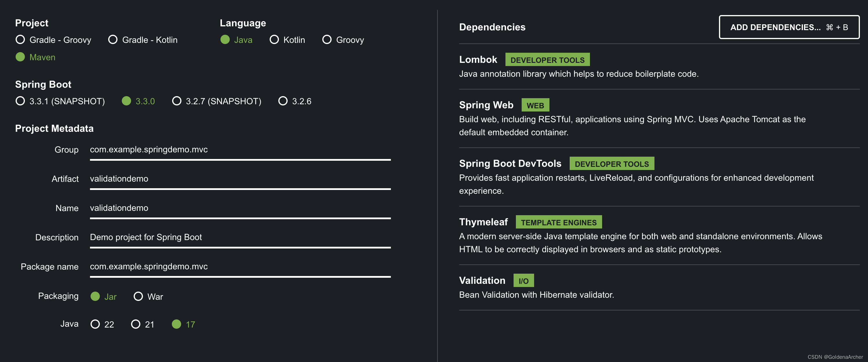
Task: Click the Name input field
Action: pos(240,209)
